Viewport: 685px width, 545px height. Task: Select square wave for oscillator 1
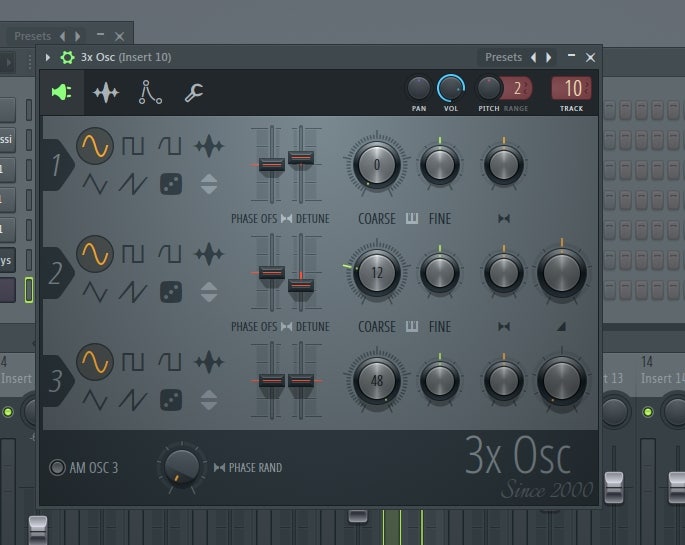tap(132, 146)
